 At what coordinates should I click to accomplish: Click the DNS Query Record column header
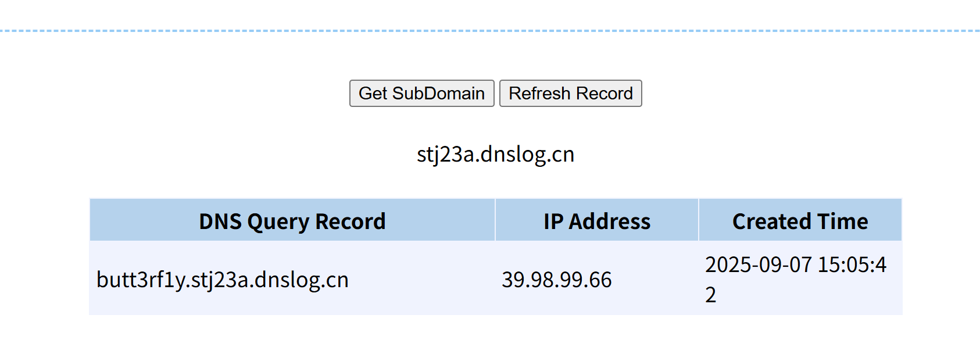(x=292, y=221)
